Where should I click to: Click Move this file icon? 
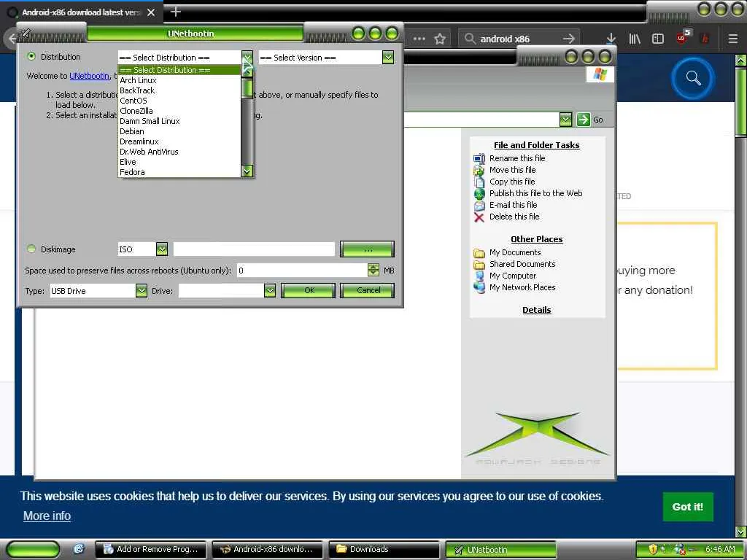click(479, 170)
